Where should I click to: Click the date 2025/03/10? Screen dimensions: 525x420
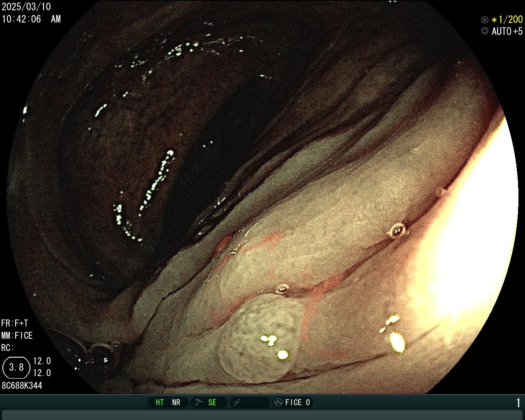(x=26, y=8)
